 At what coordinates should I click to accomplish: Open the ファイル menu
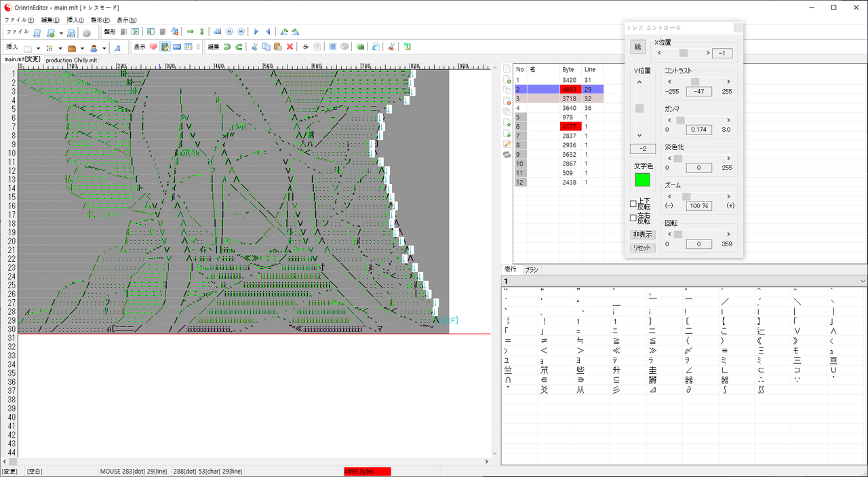[20, 20]
